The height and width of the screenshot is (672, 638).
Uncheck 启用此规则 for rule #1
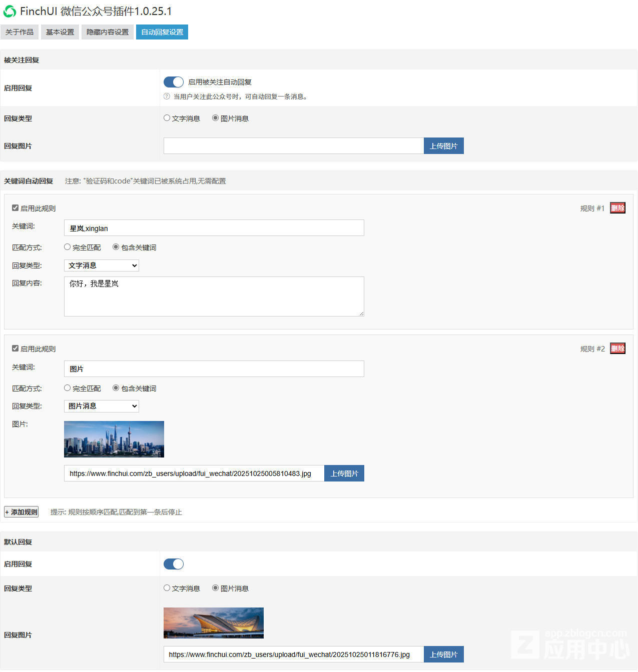point(16,208)
